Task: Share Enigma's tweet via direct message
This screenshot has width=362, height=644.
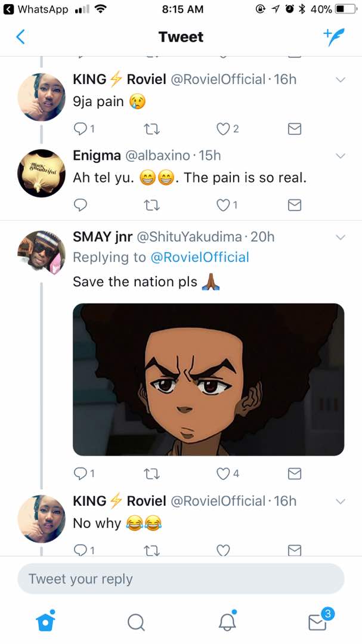Action: coord(295,205)
